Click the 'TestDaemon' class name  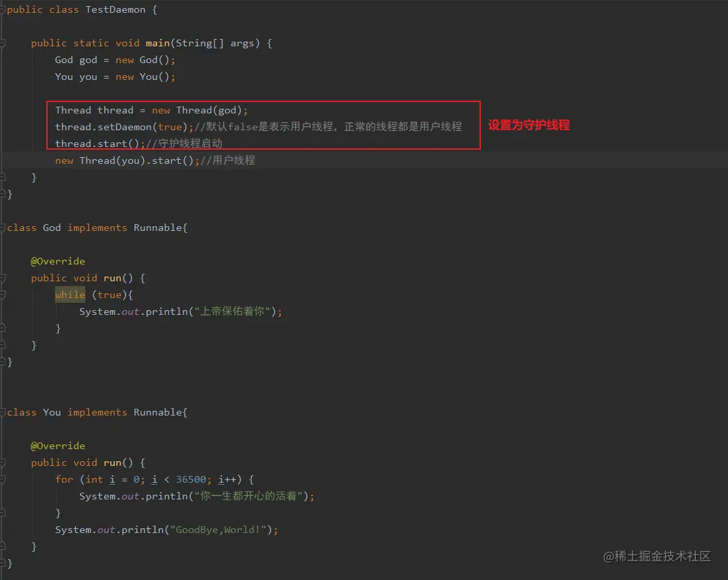pos(115,10)
